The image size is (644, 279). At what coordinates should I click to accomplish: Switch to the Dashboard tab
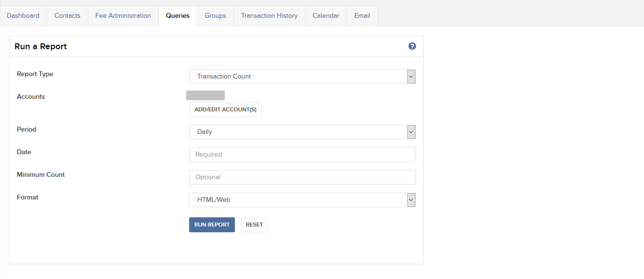click(23, 16)
